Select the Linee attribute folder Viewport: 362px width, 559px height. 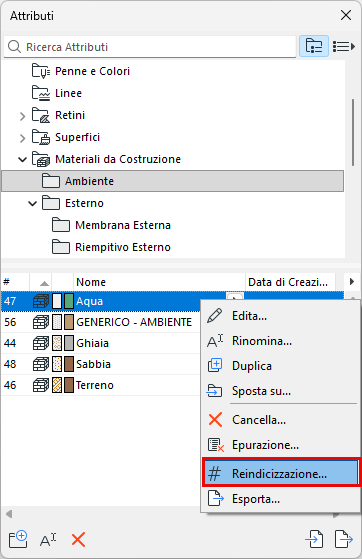pos(68,93)
